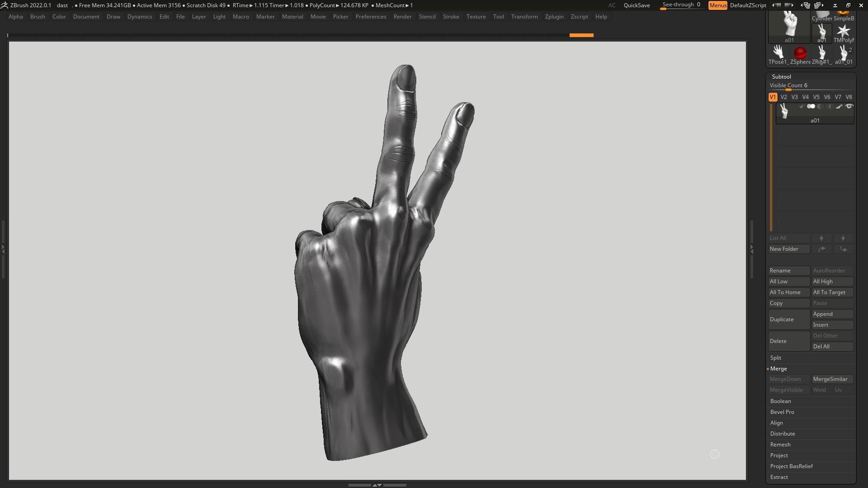This screenshot has height=488, width=868.
Task: Adjust the See-through slider
Action: coord(681,5)
